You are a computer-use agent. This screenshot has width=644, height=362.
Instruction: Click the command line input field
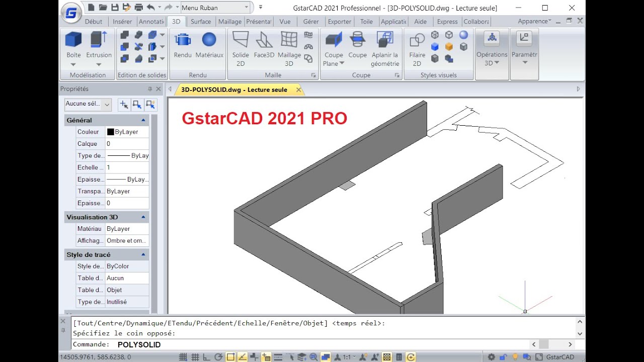tap(322, 344)
